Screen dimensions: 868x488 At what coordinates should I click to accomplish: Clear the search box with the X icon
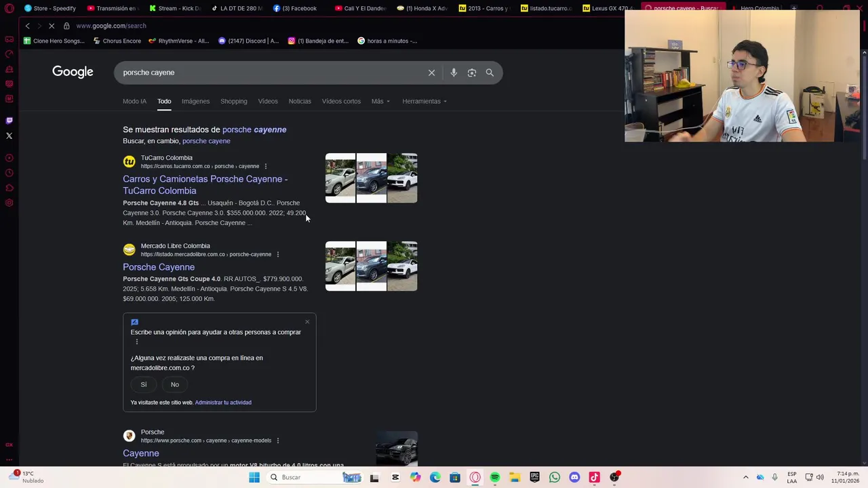[431, 73]
